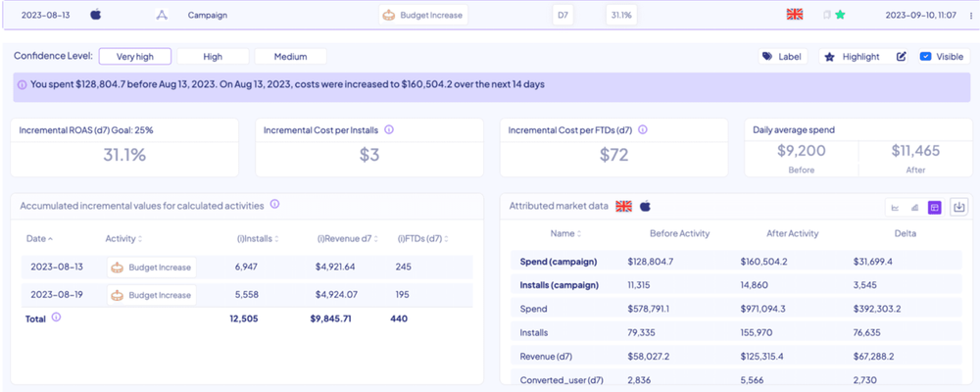This screenshot has height=392, width=980.
Task: Switch market data to line chart view
Action: point(895,207)
